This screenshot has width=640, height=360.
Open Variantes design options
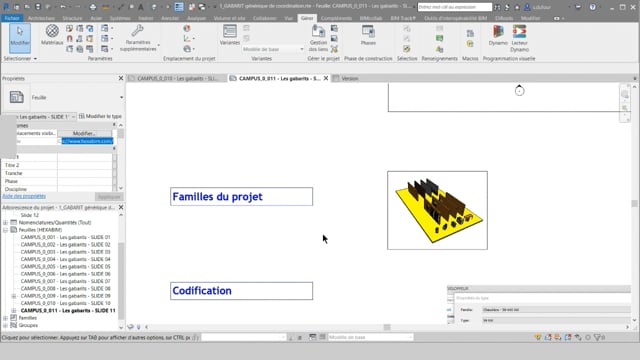(x=230, y=35)
